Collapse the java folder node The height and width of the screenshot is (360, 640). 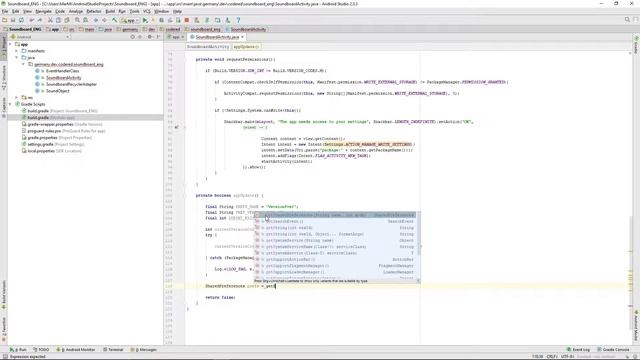tap(17, 58)
